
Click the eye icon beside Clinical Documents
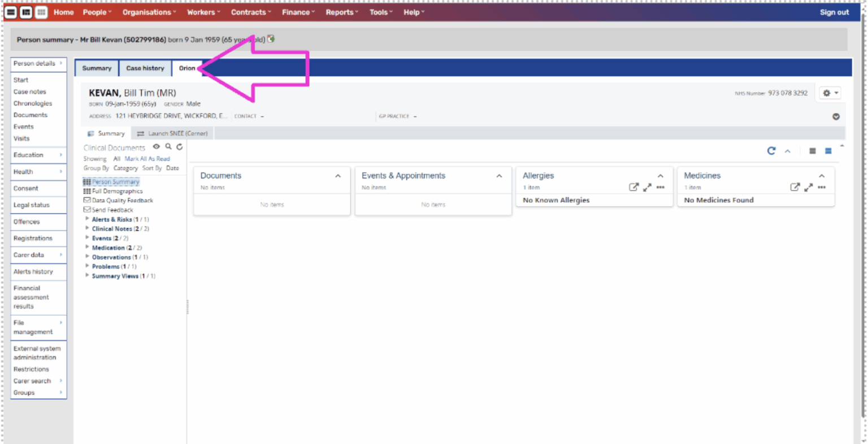(x=157, y=147)
